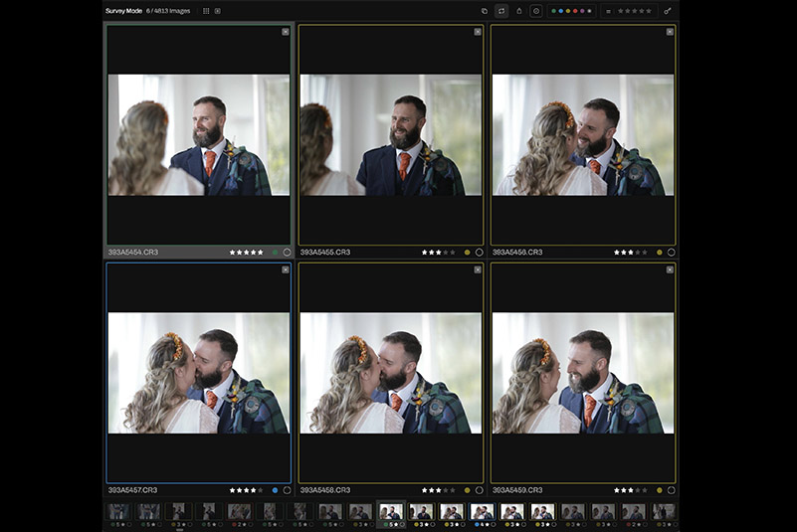Select the 393A5459.CR3 laughing couple image
This screenshot has height=532, width=797.
(583, 373)
